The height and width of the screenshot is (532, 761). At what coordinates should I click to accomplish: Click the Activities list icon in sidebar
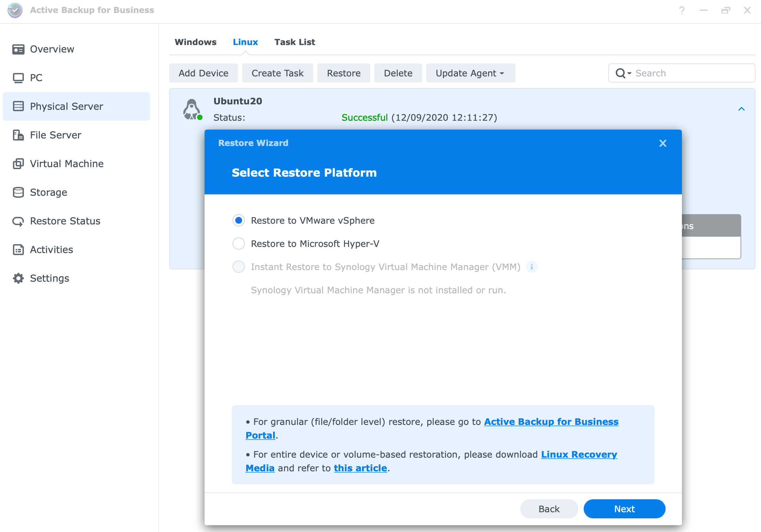coord(18,250)
